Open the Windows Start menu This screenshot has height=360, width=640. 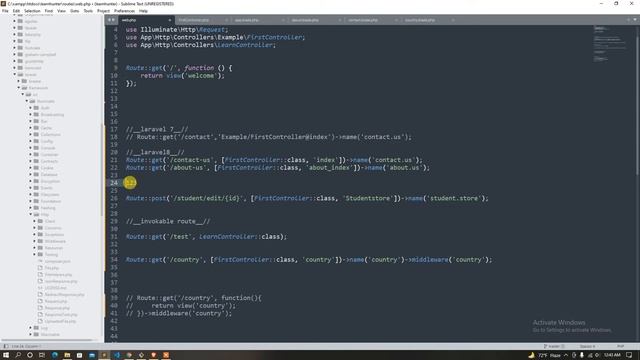click(x=6, y=355)
